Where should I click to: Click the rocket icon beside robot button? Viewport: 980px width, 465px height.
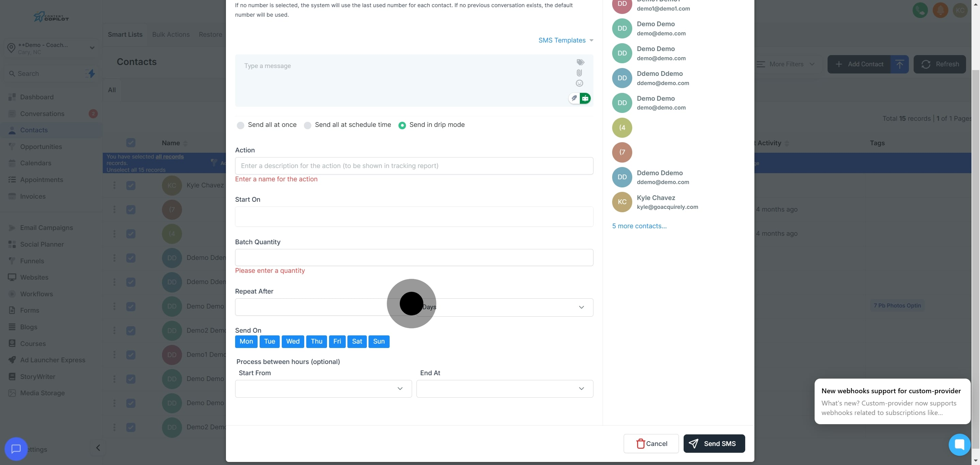574,98
